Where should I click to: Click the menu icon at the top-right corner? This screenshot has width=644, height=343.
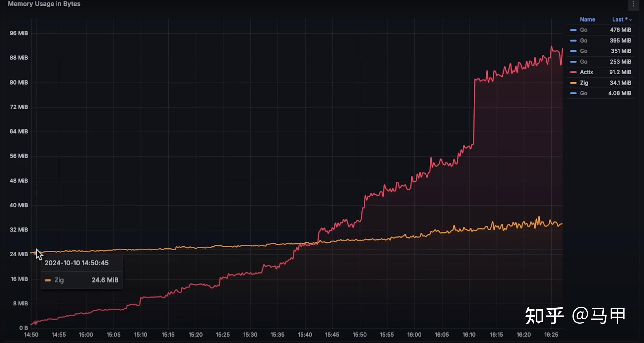[x=633, y=4]
